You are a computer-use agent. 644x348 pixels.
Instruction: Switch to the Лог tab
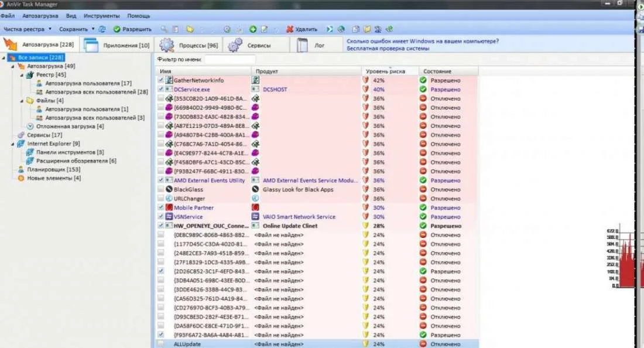point(316,45)
